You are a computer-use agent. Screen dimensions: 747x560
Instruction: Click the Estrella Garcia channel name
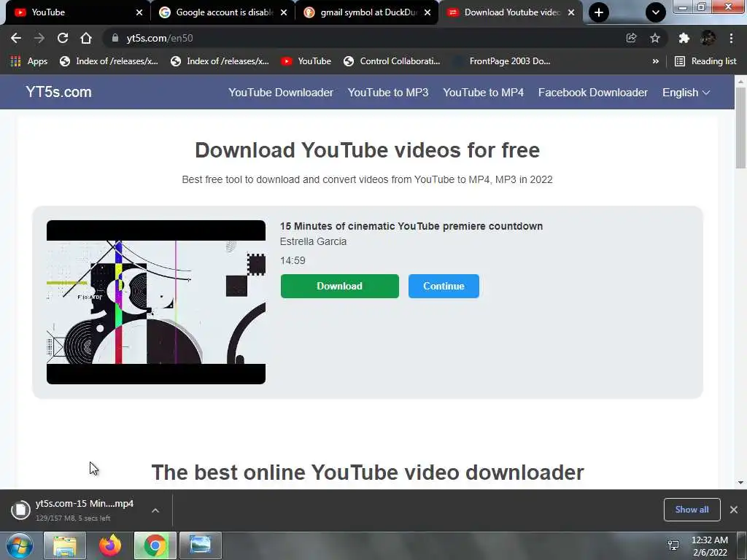coord(313,241)
